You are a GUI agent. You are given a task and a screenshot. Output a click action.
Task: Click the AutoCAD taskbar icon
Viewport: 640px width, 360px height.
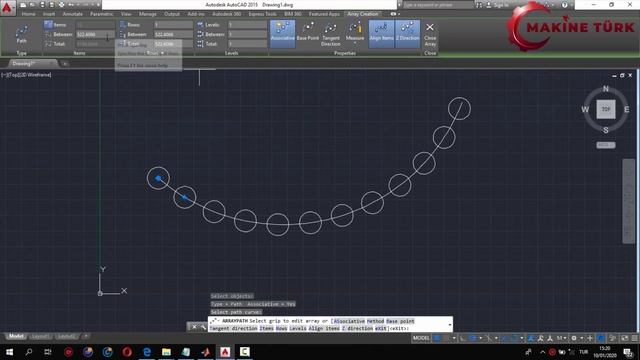tap(225, 352)
